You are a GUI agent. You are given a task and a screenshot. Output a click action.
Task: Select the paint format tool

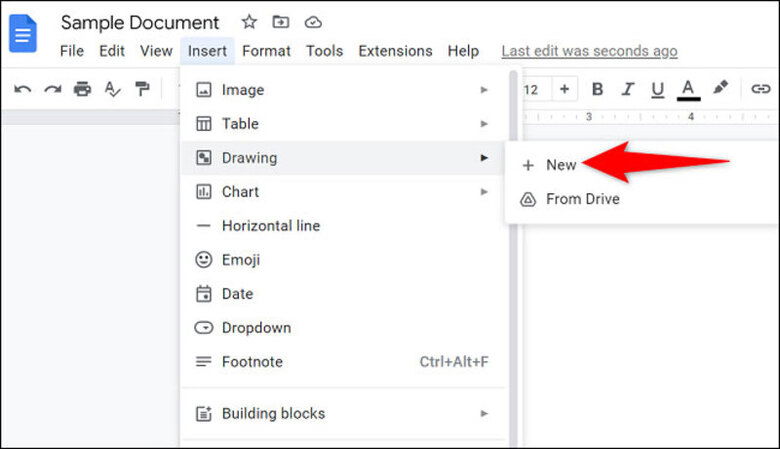pos(142,89)
